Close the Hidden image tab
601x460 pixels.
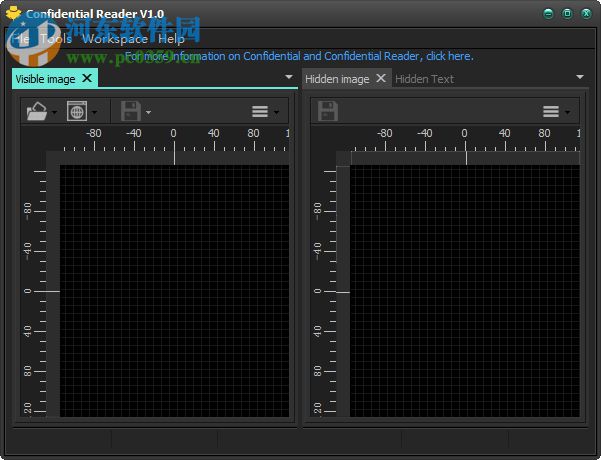[380, 78]
